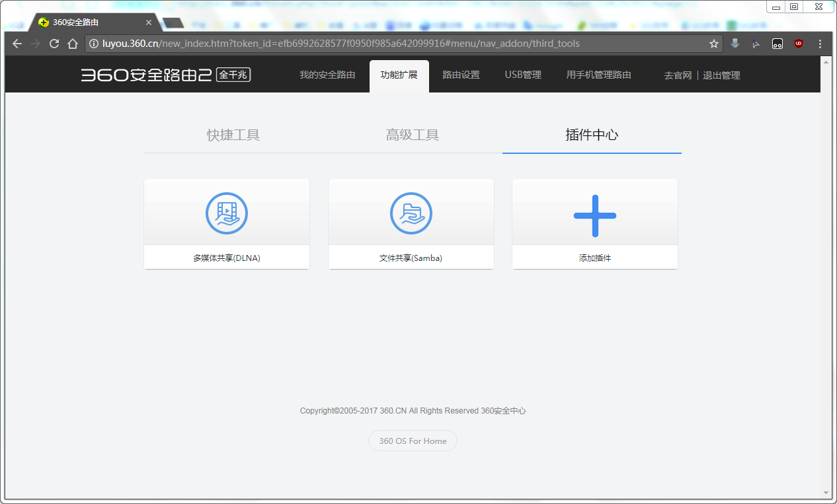Viewport: 837px width, 504px height.
Task: Open Chrome three-dot menu
Action: point(820,44)
